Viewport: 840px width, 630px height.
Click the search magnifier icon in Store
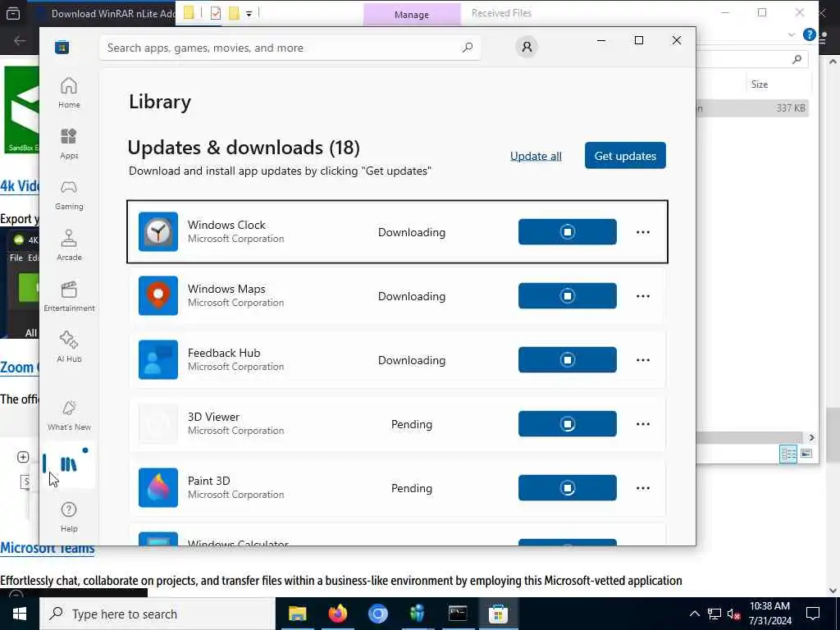pyautogui.click(x=467, y=47)
